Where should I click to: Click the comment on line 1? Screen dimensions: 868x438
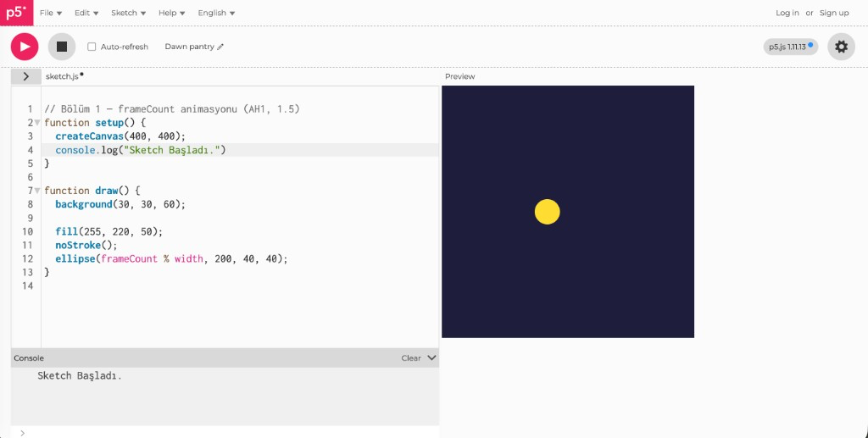[x=171, y=109]
